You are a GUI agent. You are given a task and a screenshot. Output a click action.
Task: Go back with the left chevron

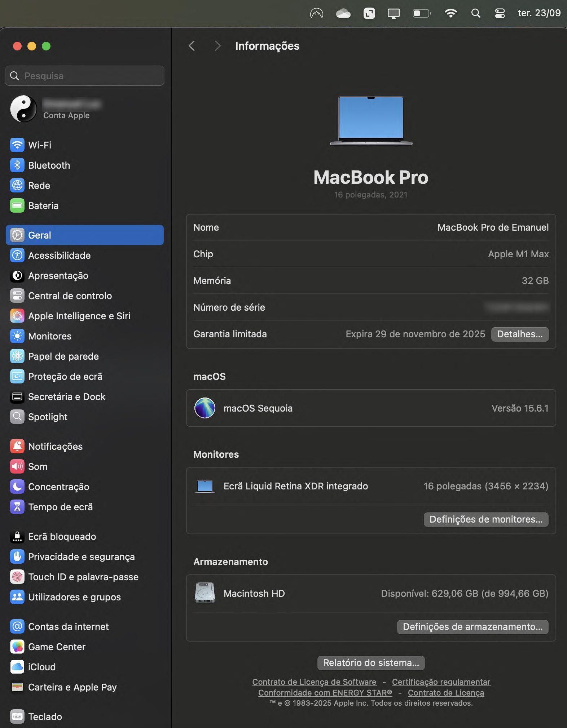[x=192, y=46]
